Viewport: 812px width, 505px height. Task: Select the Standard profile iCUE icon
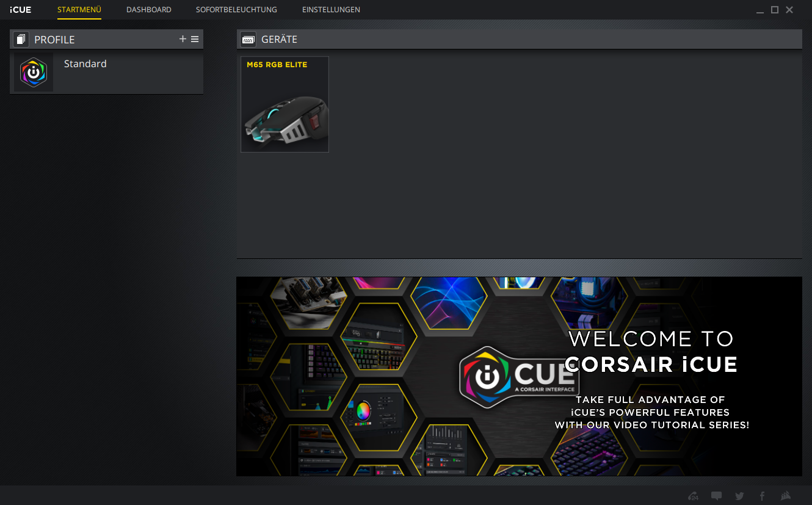click(34, 72)
